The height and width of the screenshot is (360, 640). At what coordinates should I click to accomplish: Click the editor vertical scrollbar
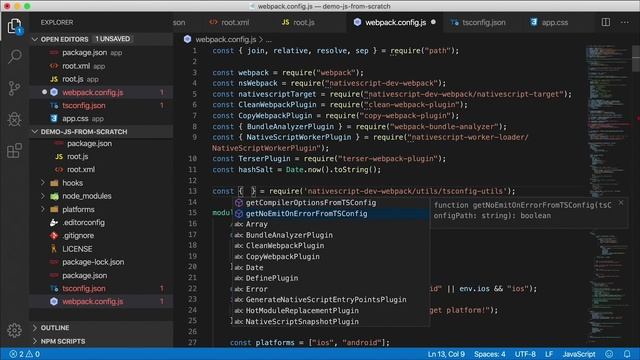[636, 58]
